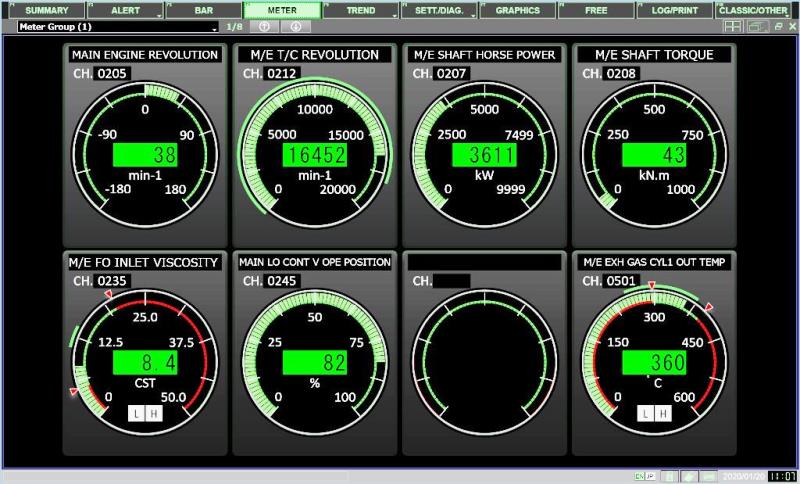The height and width of the screenshot is (484, 800).
Task: Click the page up arrow button
Action: pyautogui.click(x=263, y=26)
